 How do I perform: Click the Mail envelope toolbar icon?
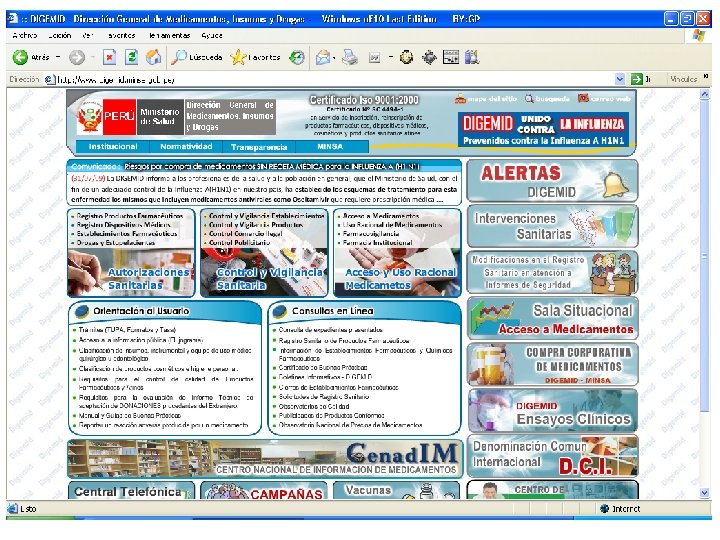pos(322,57)
